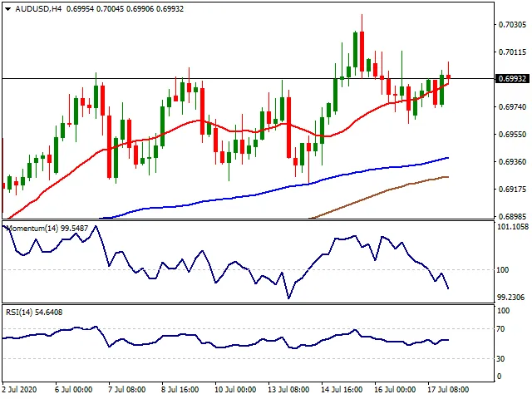Click the Momentum 100 level label
The height and width of the screenshot is (399, 532).
503,269
